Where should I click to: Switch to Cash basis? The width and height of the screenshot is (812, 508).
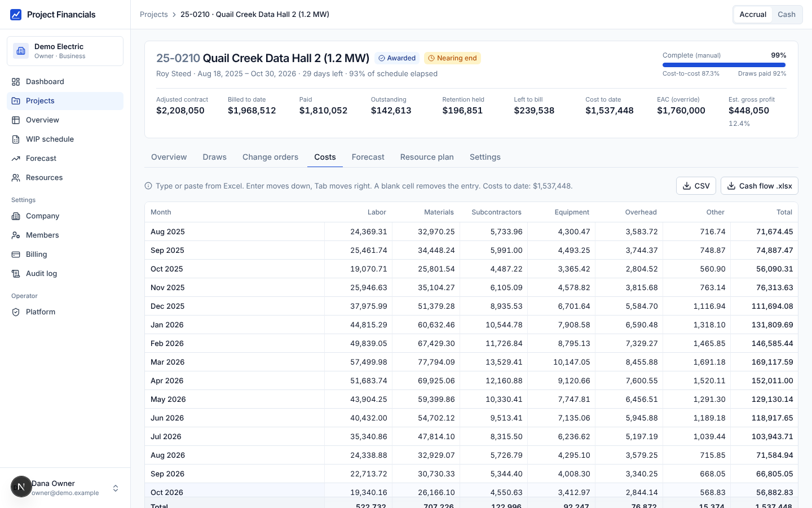pyautogui.click(x=787, y=15)
